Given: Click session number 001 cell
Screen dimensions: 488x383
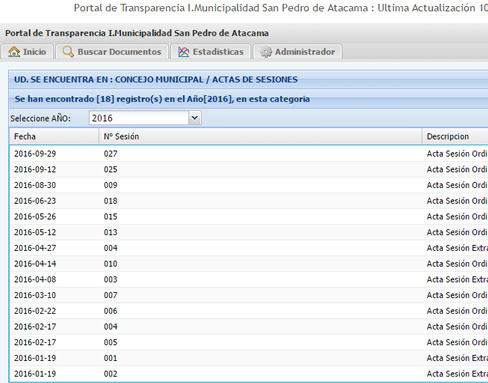Looking at the screenshot, I should click(110, 358).
